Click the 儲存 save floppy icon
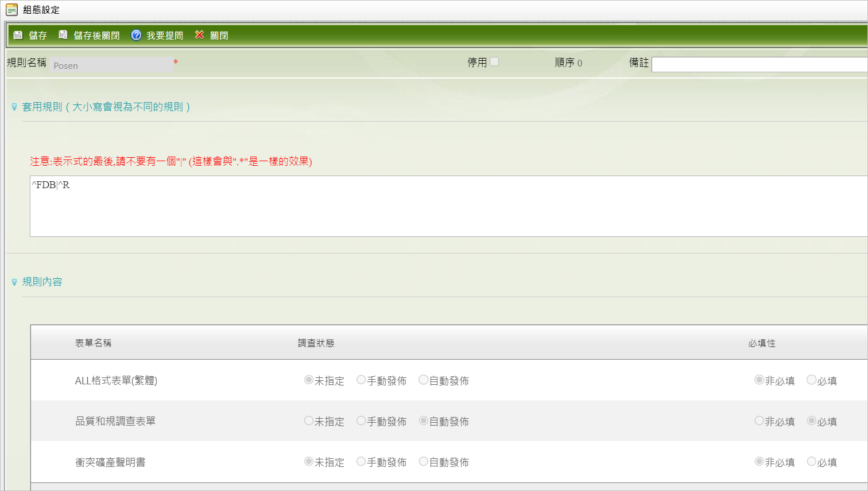 (x=18, y=35)
